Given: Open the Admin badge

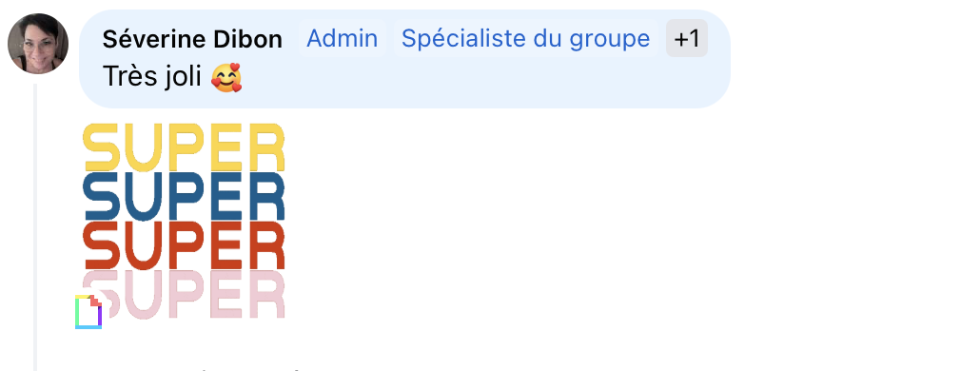Looking at the screenshot, I should coord(342,39).
